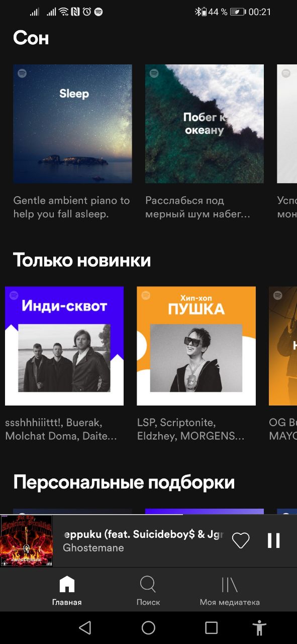Tap the now playing album artwork
Image resolution: width=297 pixels, height=644 pixels.
[x=26, y=541]
